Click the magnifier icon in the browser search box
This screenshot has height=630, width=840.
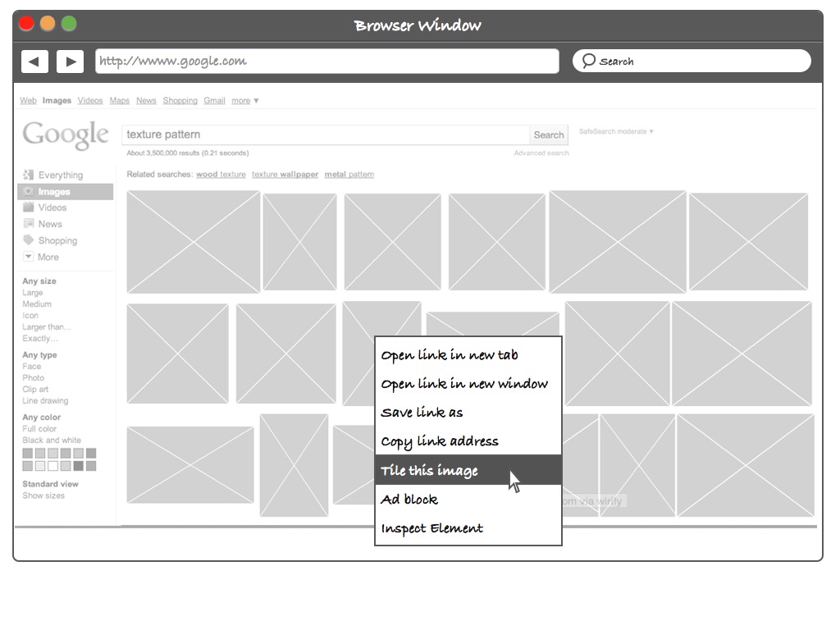(588, 61)
